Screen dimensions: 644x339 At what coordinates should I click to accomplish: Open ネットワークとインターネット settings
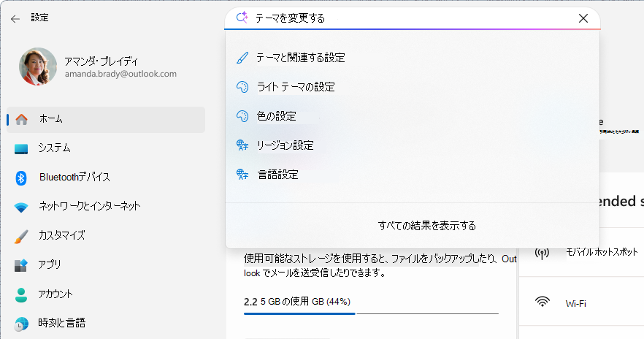[106, 207]
